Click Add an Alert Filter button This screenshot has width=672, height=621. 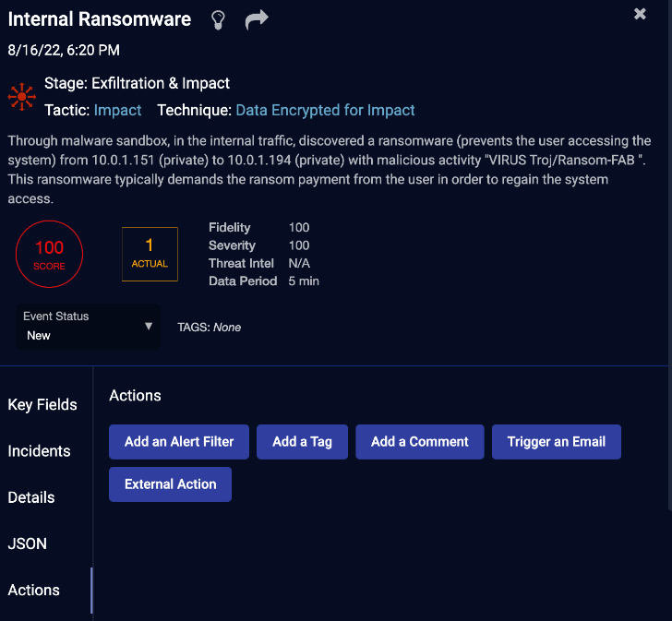[x=179, y=442]
